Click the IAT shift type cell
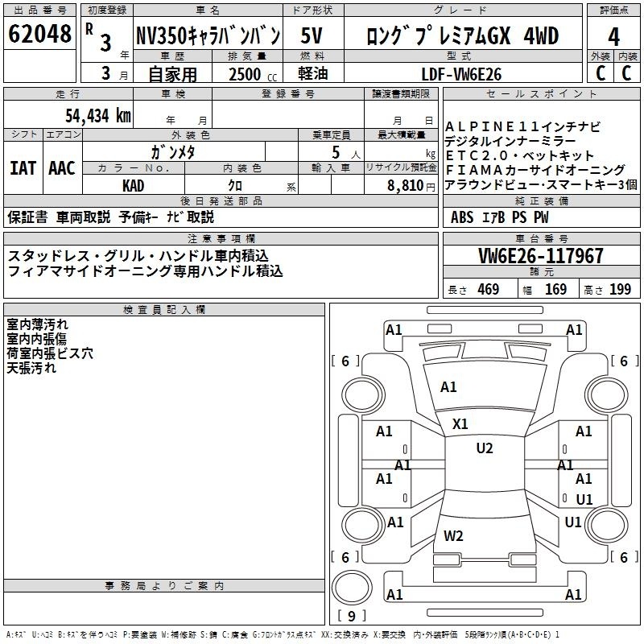This screenshot has height=644, width=644. click(x=23, y=168)
